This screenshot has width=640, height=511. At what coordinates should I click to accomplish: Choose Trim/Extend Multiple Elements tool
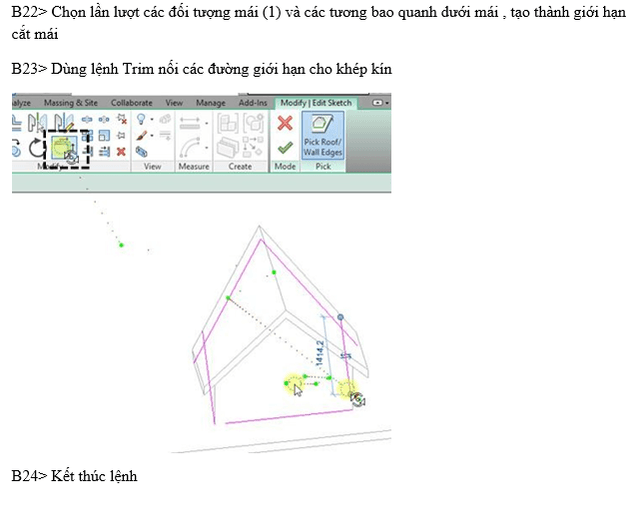[x=104, y=152]
